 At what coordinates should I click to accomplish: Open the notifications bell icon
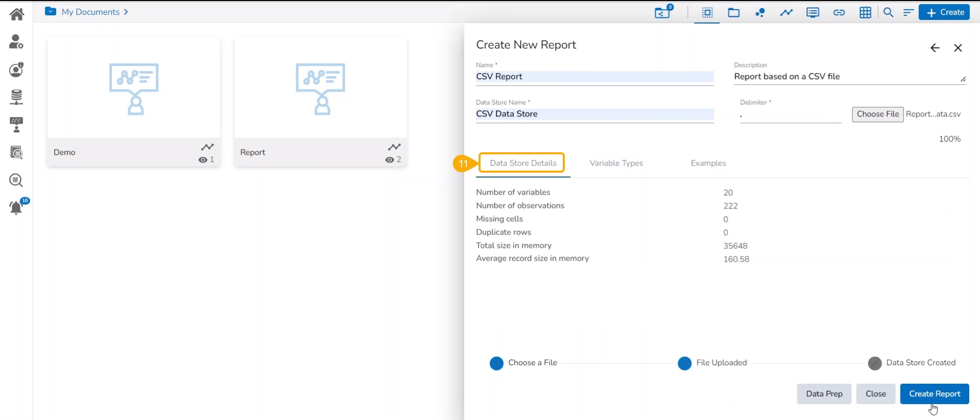coord(16,207)
